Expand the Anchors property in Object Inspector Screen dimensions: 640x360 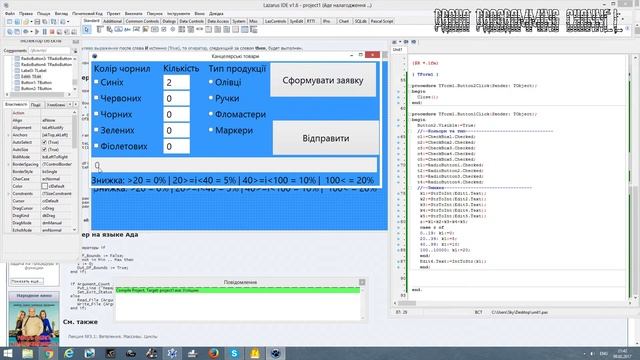pyautogui.click(x=9, y=135)
